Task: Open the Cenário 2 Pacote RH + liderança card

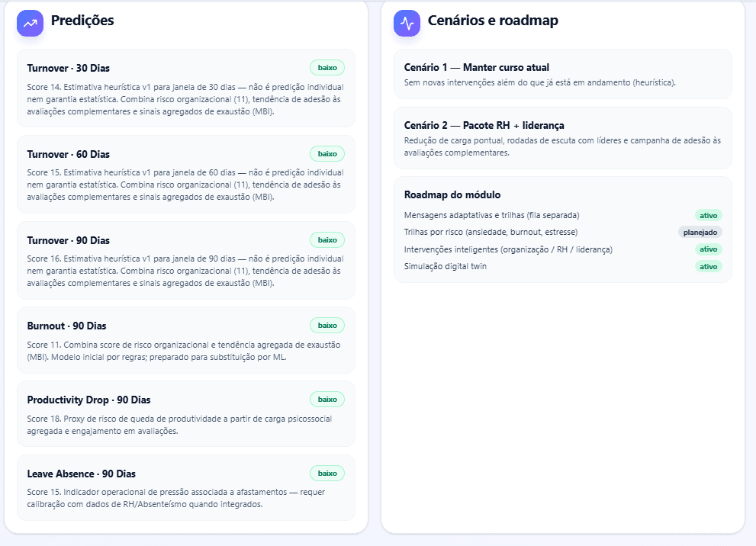Action: (563, 138)
